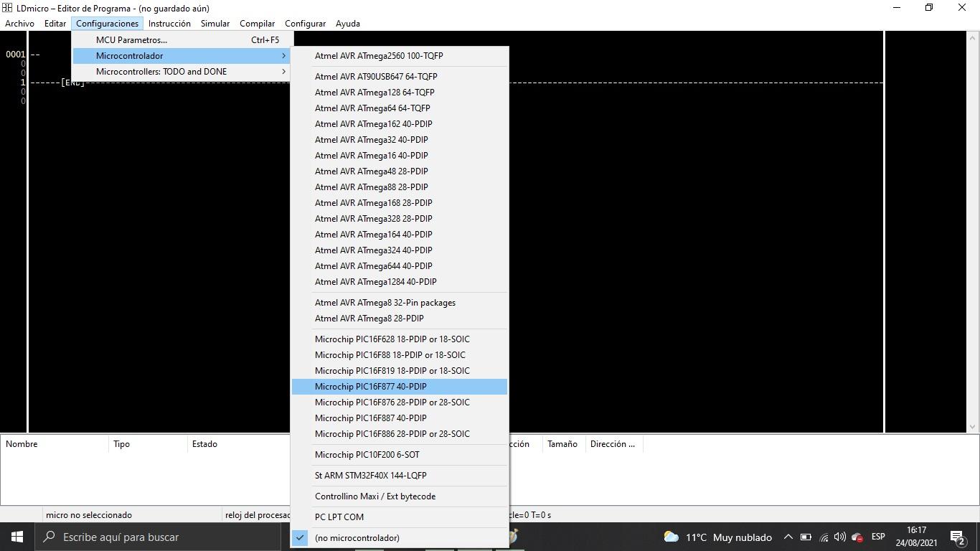
Task: Click the [END] rung in editor
Action: point(73,83)
